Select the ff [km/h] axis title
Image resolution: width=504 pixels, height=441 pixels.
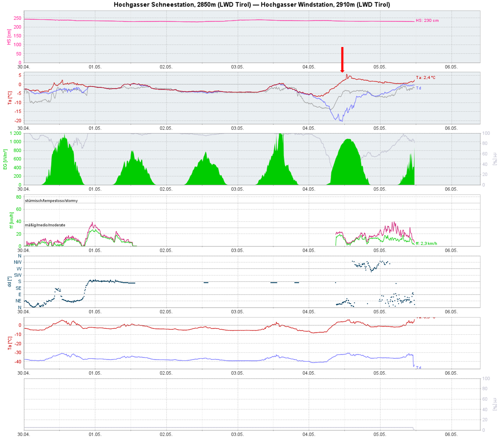click(x=12, y=220)
